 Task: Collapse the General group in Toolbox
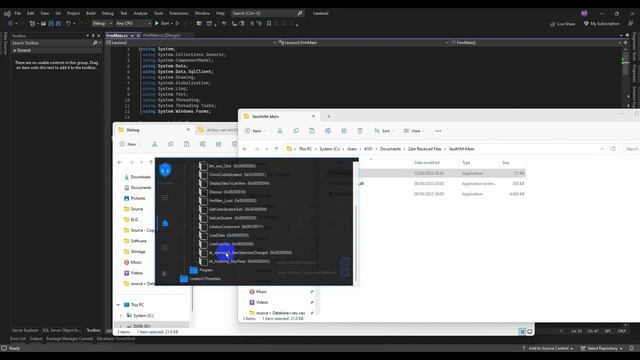click(x=15, y=51)
